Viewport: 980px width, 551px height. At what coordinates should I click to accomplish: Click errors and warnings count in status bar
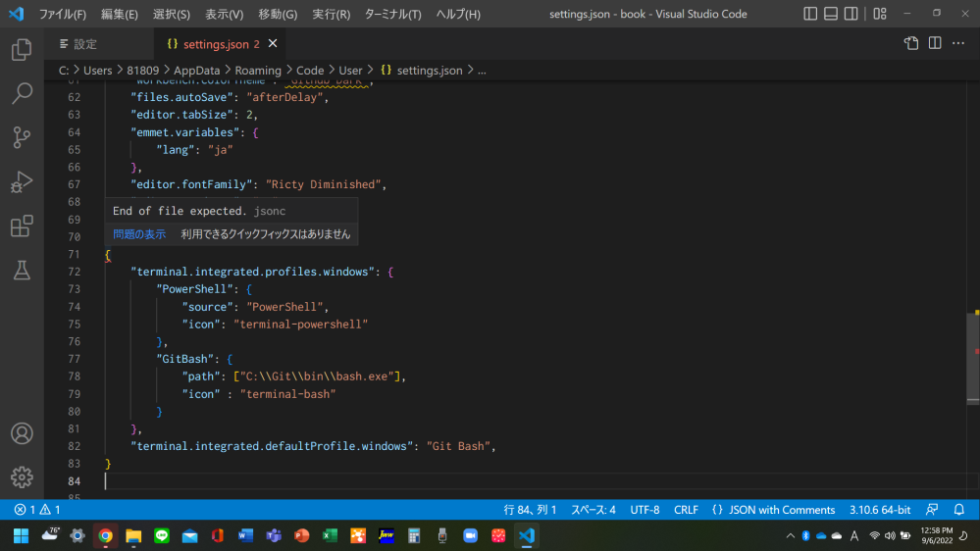37,510
